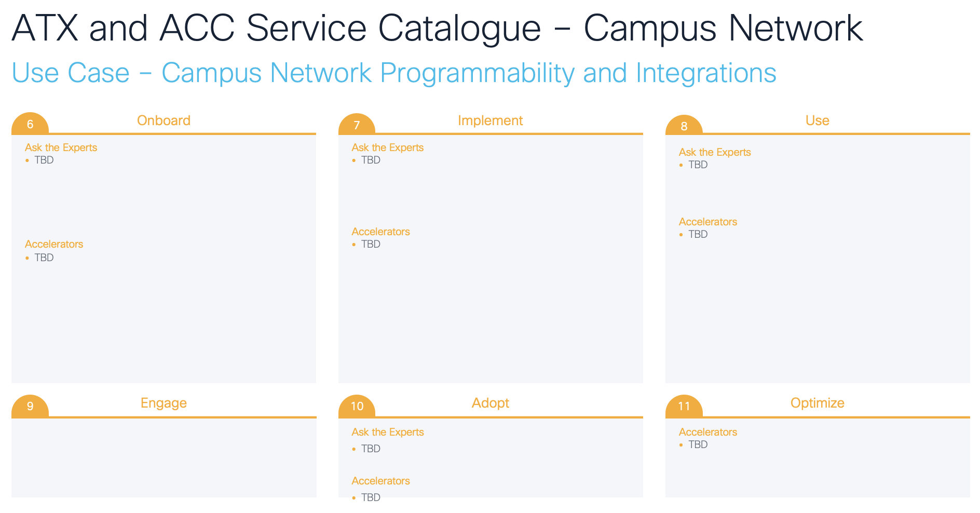Select the Onboard section heading

[x=164, y=120]
